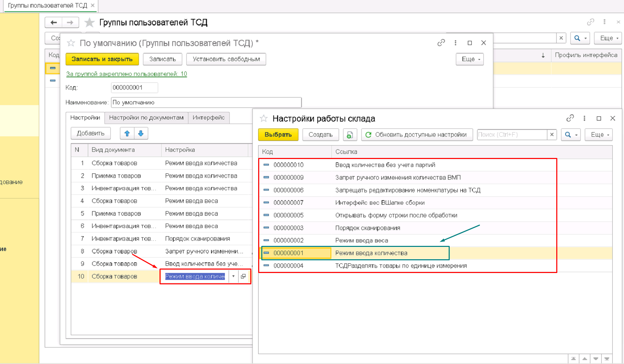Open the Интерфейс tab

point(208,118)
